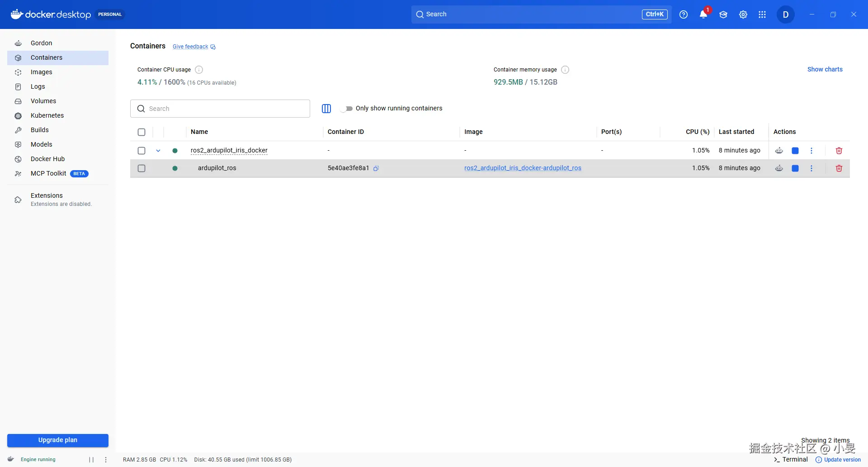
Task: Toggle Only show running containers
Action: [x=346, y=109]
